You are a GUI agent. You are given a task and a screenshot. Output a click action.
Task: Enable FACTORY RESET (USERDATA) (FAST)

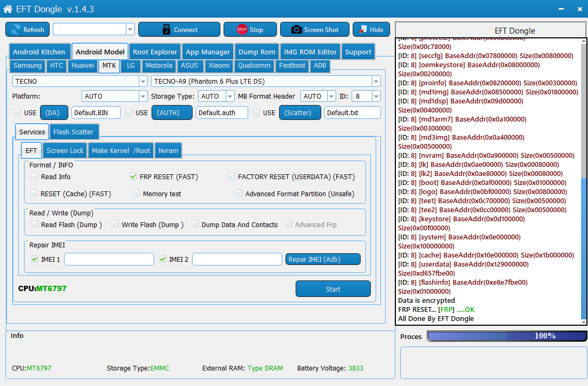point(232,176)
